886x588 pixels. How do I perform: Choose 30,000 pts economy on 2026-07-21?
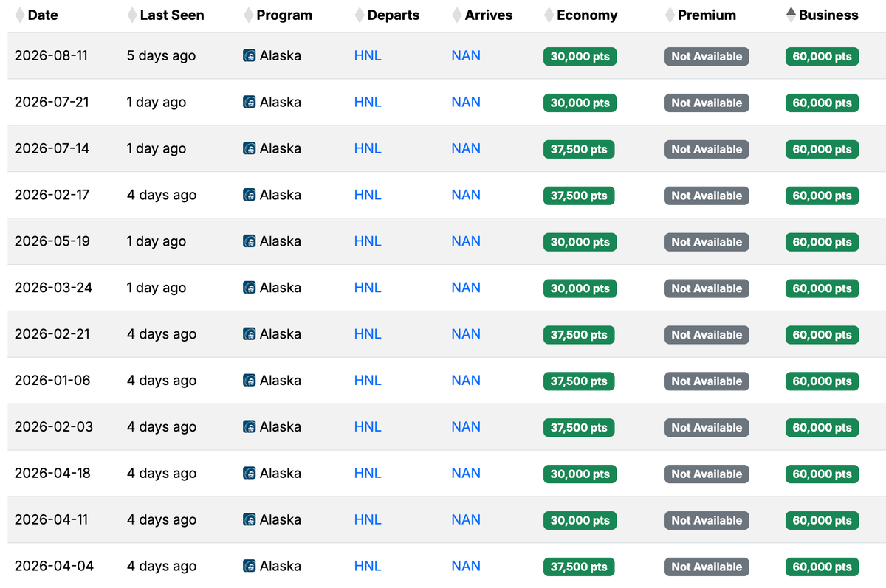(x=580, y=103)
